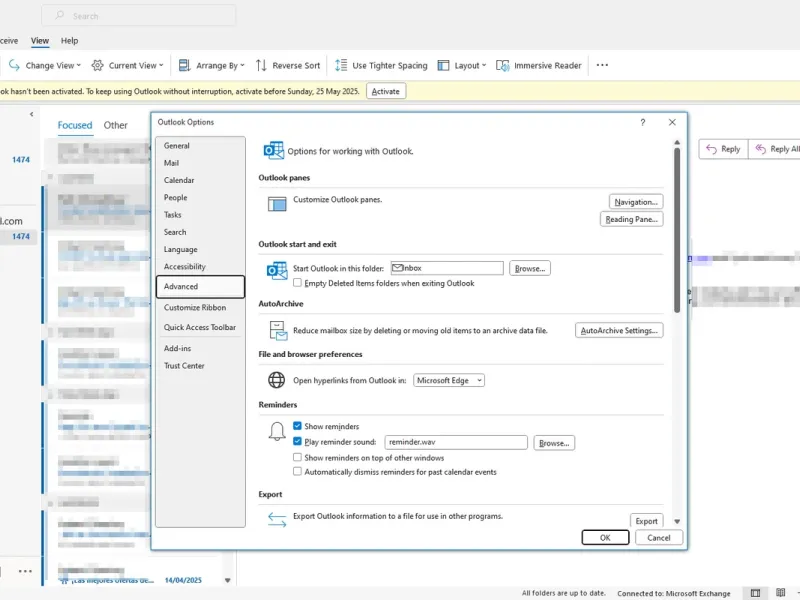The height and width of the screenshot is (600, 800).
Task: Click the help question mark in dialog
Action: click(643, 122)
